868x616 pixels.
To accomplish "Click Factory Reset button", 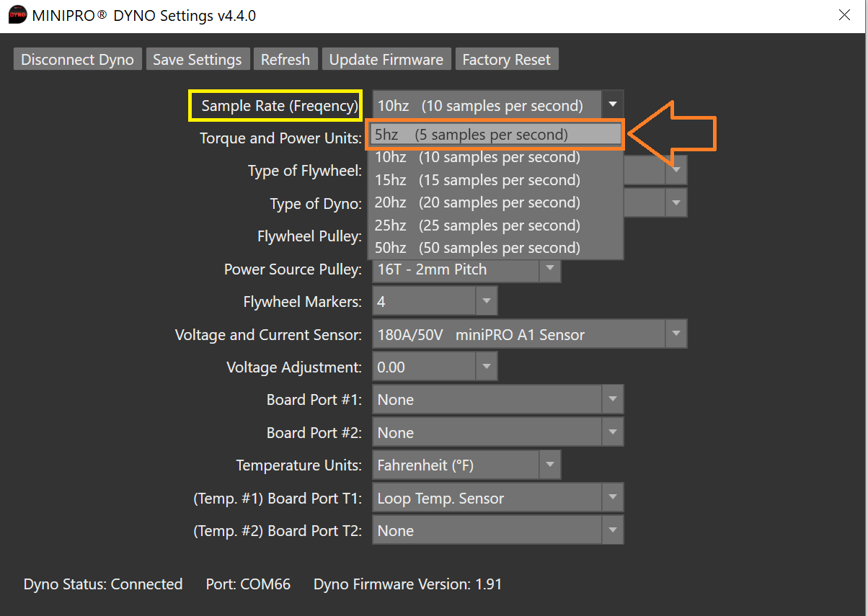I will [506, 59].
